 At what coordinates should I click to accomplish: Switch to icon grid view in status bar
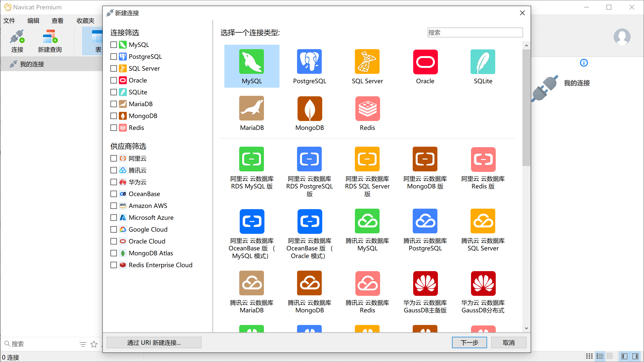(589, 356)
